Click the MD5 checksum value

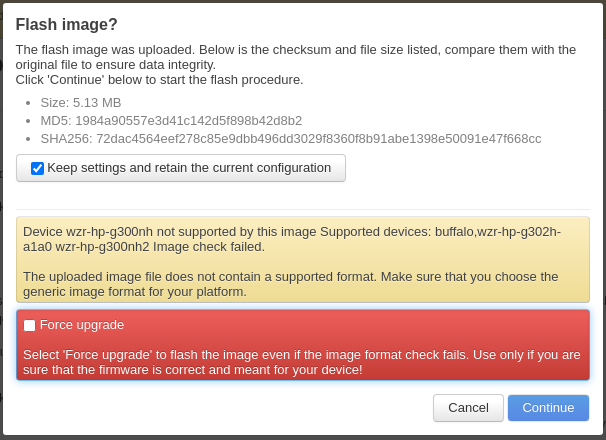coord(188,120)
